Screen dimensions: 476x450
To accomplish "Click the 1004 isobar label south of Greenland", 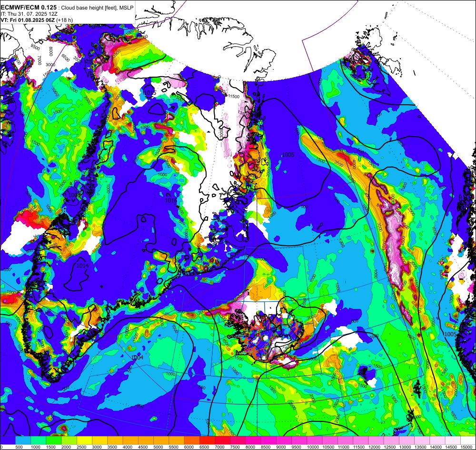I will click(137, 358).
